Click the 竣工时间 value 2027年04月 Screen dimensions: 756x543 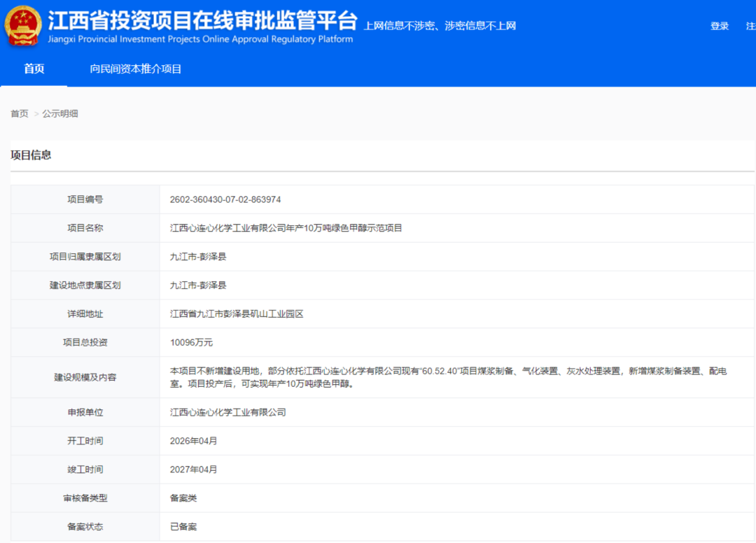194,470
